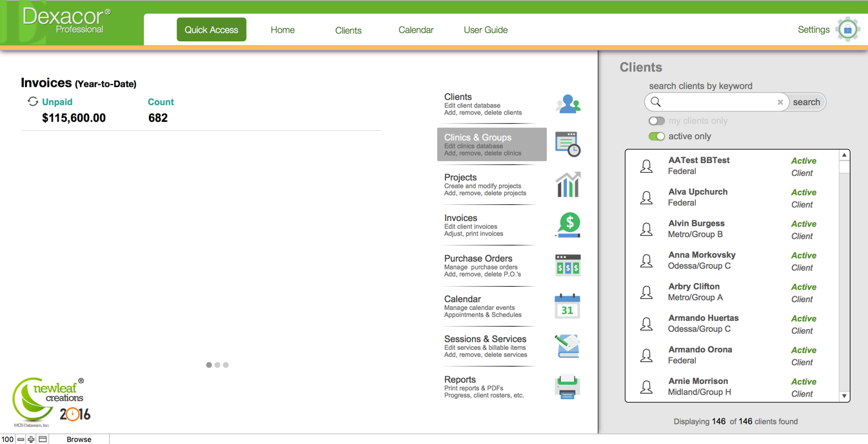Toggle the status toolbar icon at bottom
Image resolution: width=868 pixels, height=444 pixels.
43,439
